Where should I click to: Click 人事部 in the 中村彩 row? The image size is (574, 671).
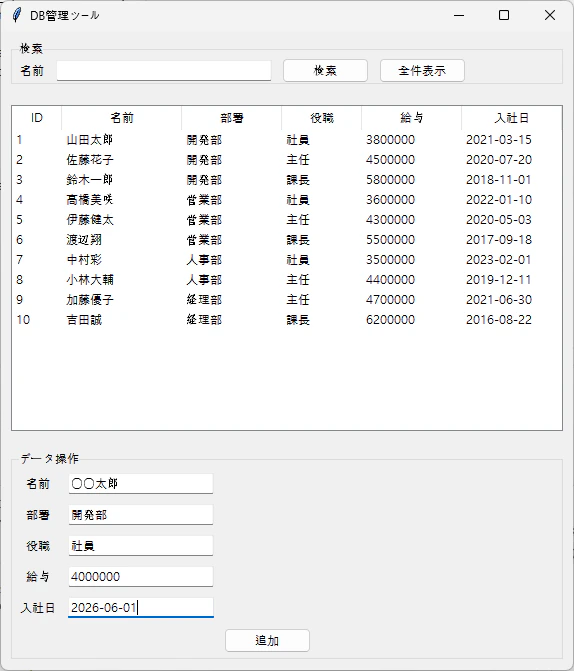tap(204, 260)
